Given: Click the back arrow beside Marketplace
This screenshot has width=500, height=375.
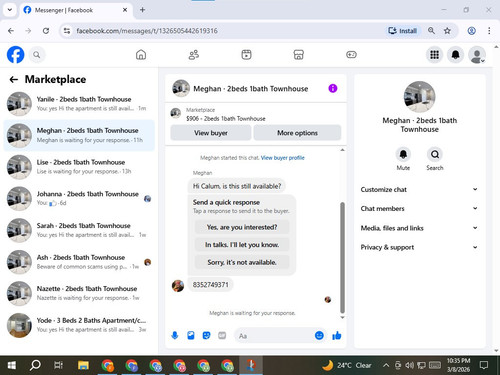Looking at the screenshot, I should [14, 79].
